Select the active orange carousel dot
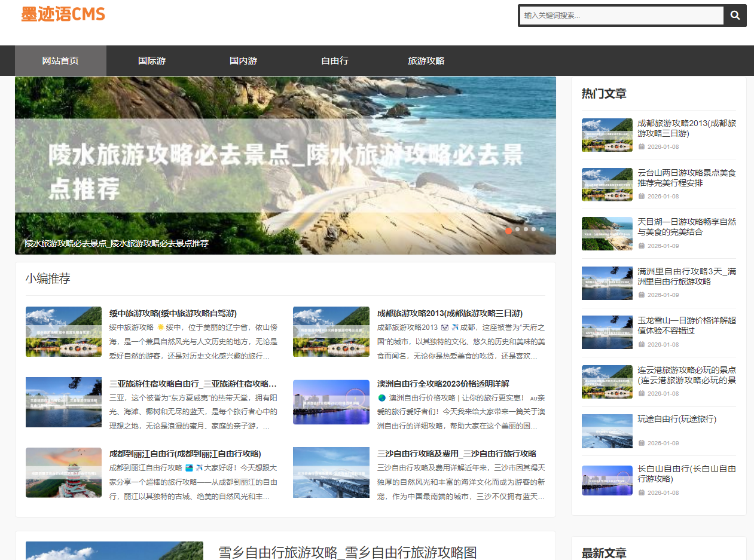Image resolution: width=754 pixels, height=560 pixels. click(x=508, y=229)
